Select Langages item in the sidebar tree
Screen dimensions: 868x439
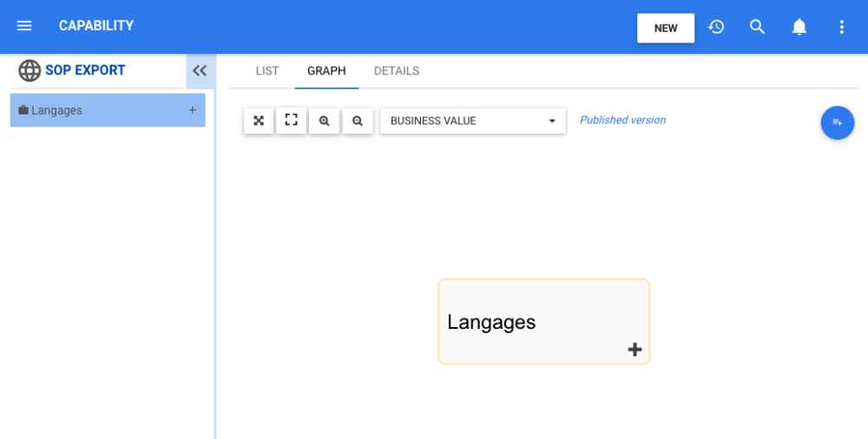(108, 110)
